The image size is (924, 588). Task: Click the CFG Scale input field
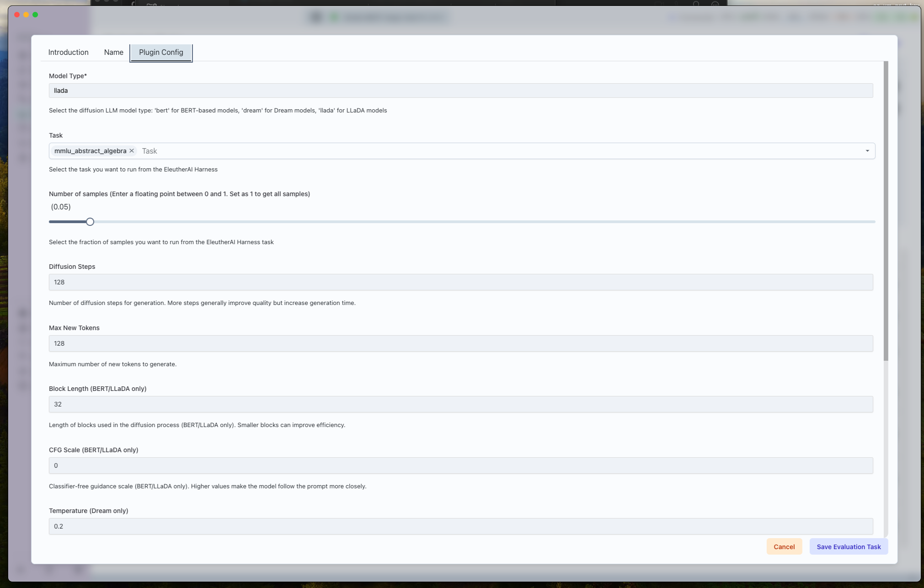(x=460, y=465)
